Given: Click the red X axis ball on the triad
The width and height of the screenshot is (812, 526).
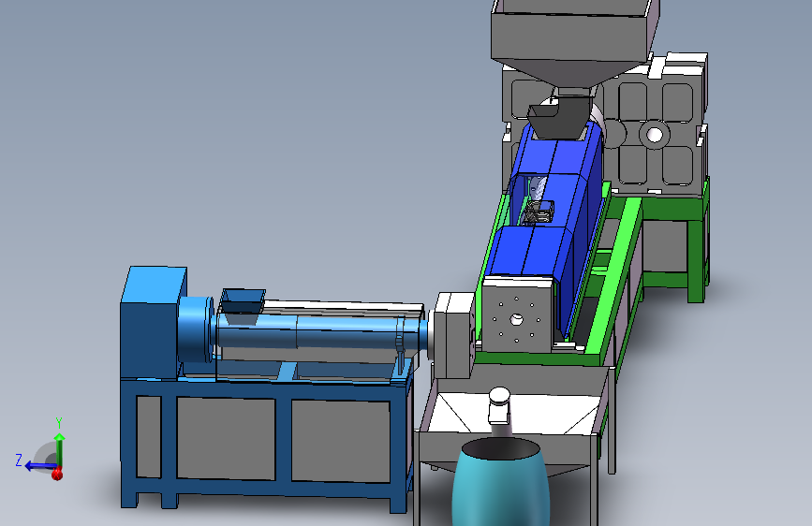Looking at the screenshot, I should tap(57, 474).
